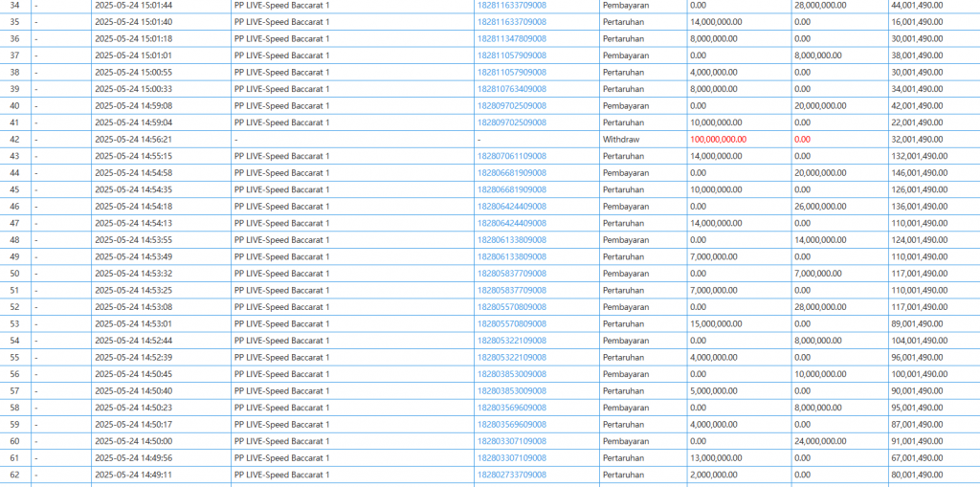Select timestamp 2025-05-24 14:56:21
This screenshot has width=980, height=487.
[x=134, y=140]
